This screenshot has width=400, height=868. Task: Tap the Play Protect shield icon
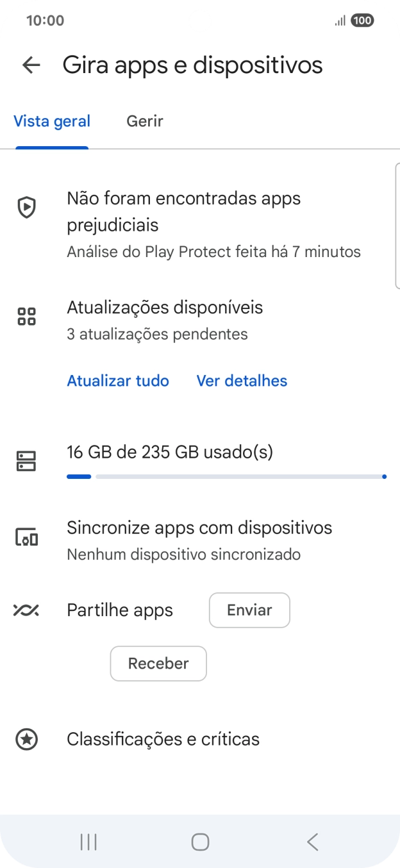pyautogui.click(x=26, y=208)
